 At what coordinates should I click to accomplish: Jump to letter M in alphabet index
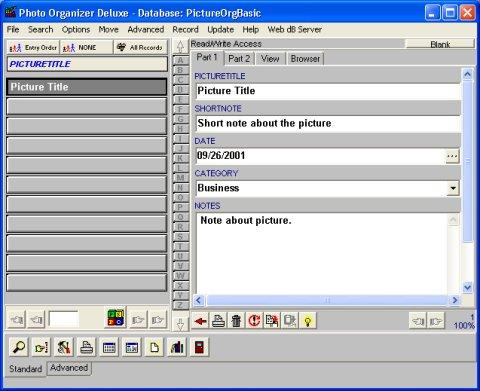[180, 178]
